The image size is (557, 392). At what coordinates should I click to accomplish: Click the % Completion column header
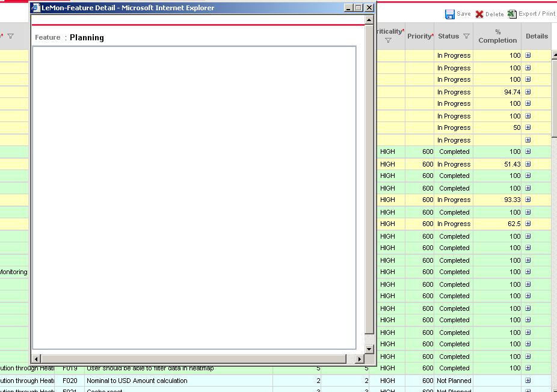[497, 36]
